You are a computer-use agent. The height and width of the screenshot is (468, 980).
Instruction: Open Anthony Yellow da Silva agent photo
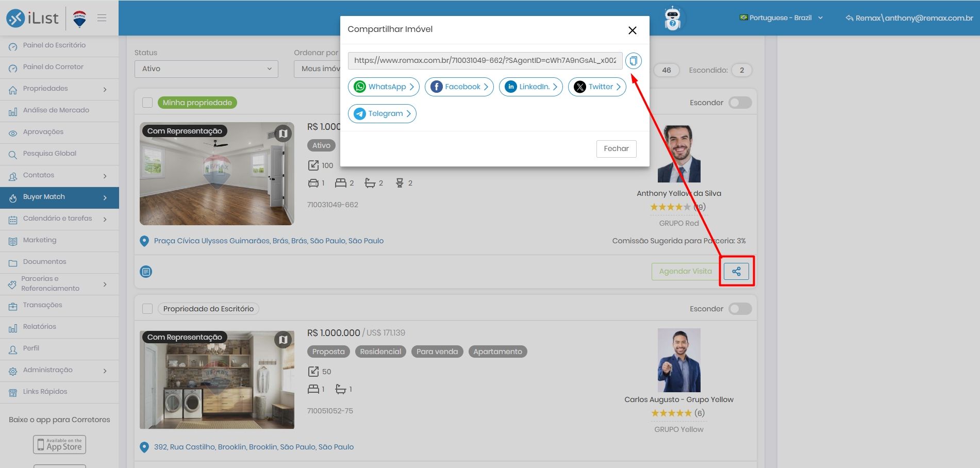point(679,154)
